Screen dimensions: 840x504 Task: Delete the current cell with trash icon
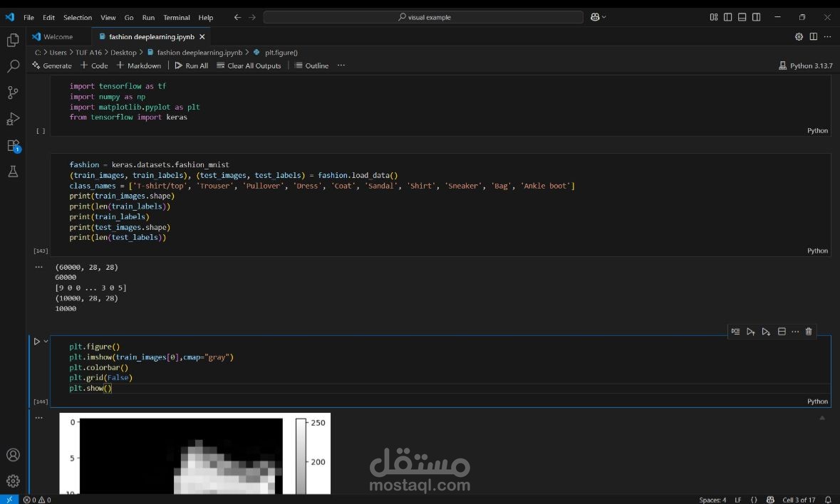coord(809,332)
